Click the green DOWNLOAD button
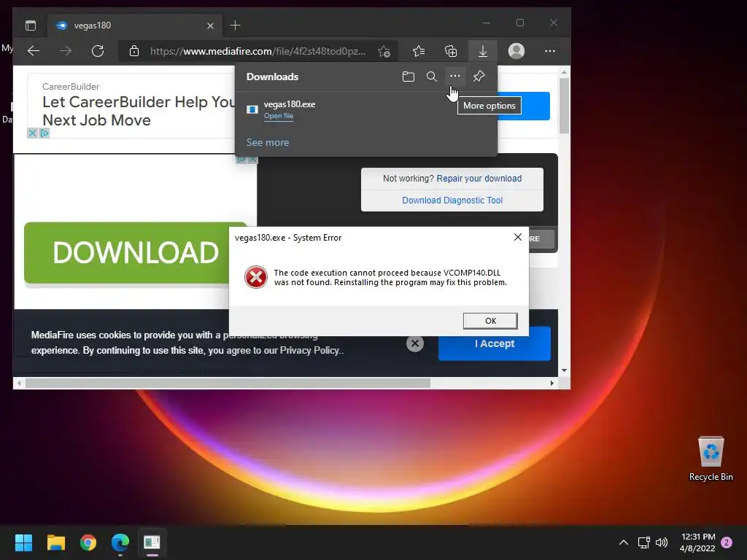This screenshot has height=560, width=747. [x=127, y=253]
